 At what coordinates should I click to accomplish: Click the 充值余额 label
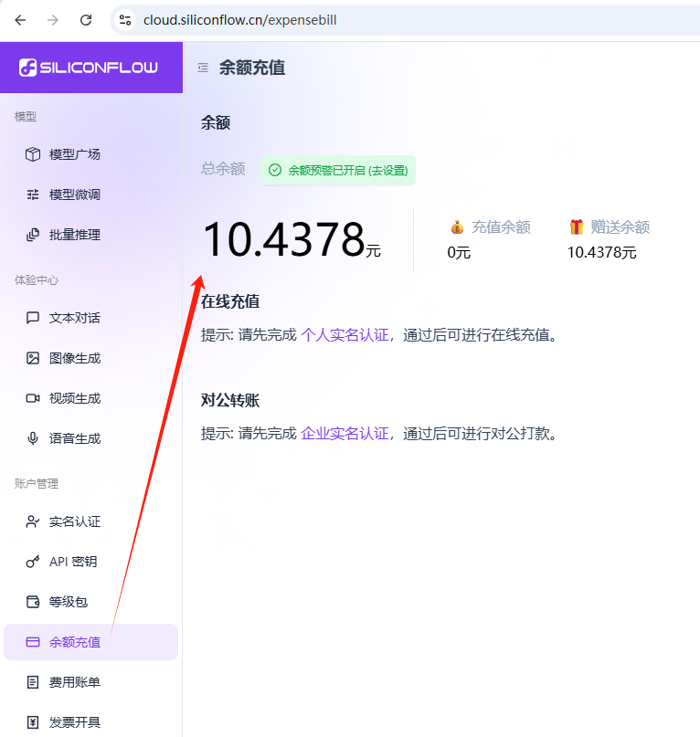pyautogui.click(x=501, y=227)
